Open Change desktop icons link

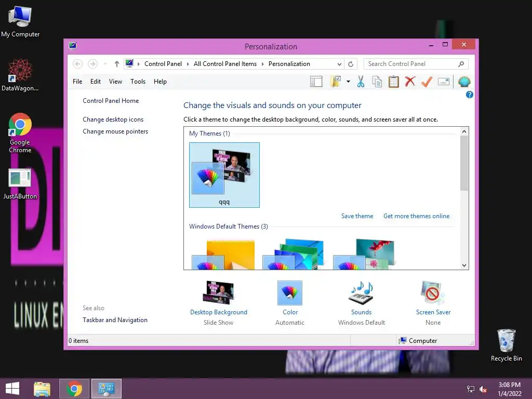(x=113, y=119)
